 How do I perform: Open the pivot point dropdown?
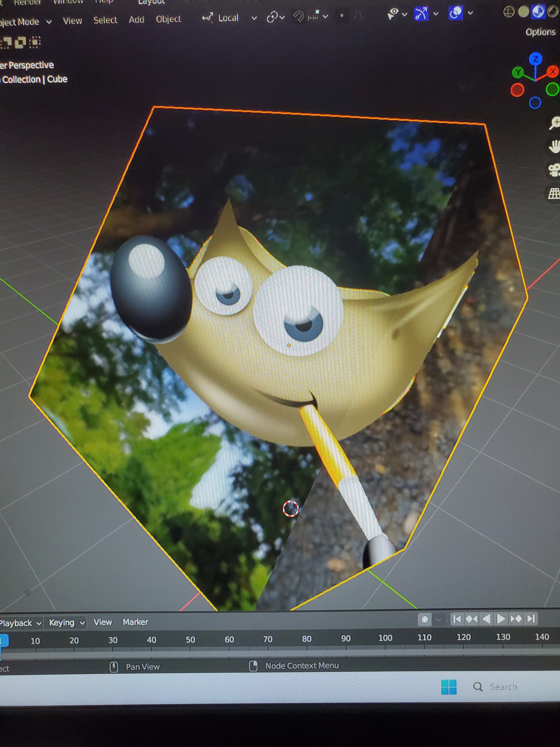(x=275, y=17)
